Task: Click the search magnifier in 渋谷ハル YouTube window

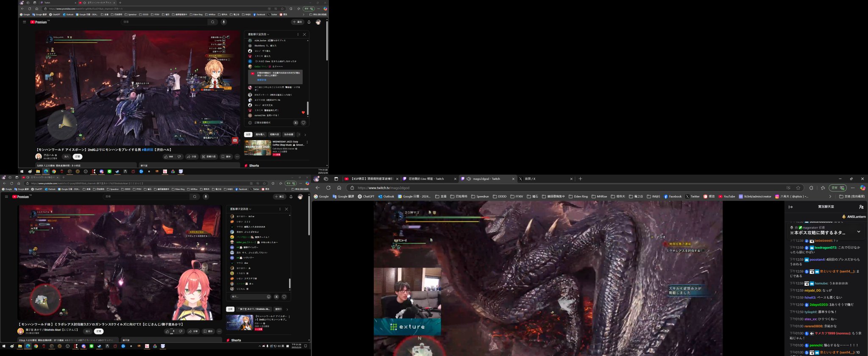Action: [x=213, y=22]
